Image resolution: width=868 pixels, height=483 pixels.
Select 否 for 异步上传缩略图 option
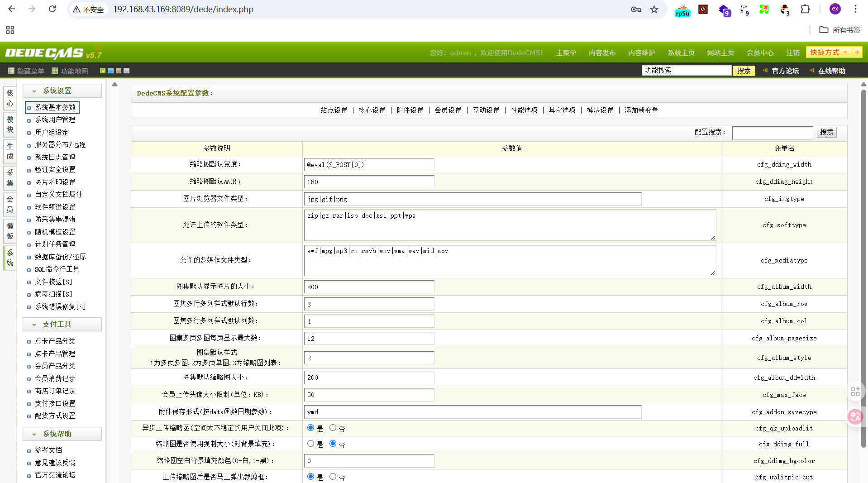coord(333,428)
